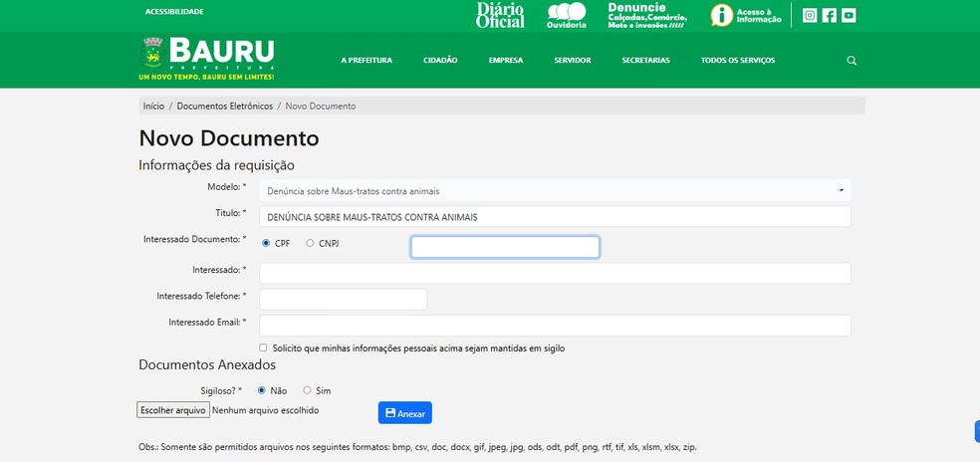Click the Escolher arquivo button

coord(173,410)
